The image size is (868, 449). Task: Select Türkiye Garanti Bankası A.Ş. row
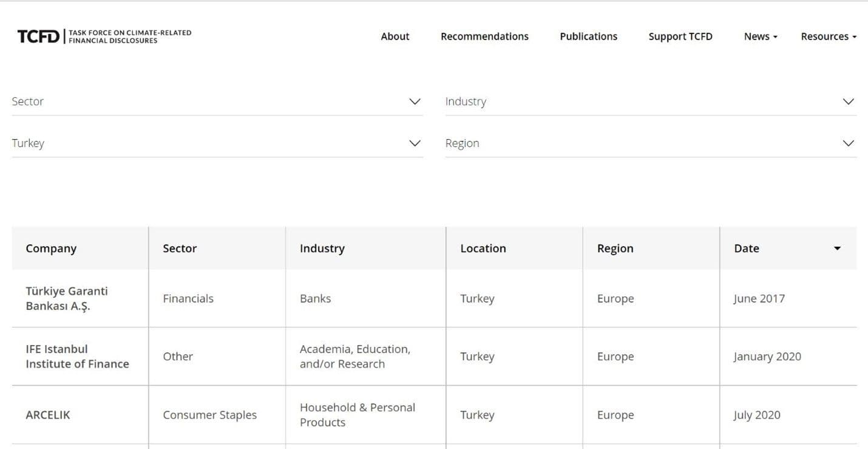[x=67, y=298]
